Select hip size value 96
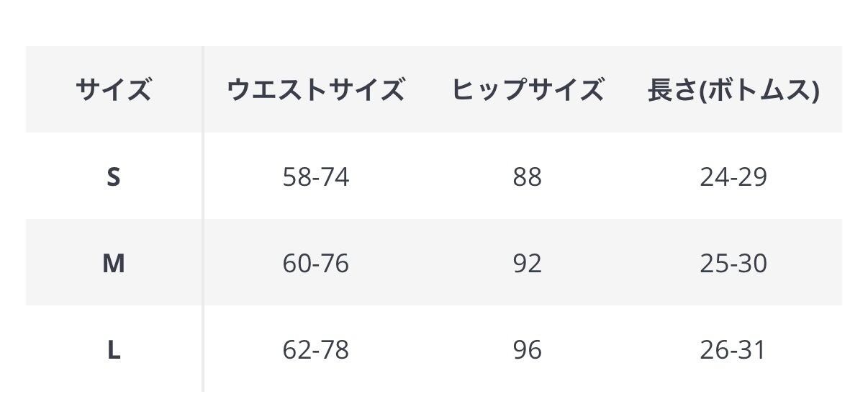The height and width of the screenshot is (394, 868). [527, 351]
